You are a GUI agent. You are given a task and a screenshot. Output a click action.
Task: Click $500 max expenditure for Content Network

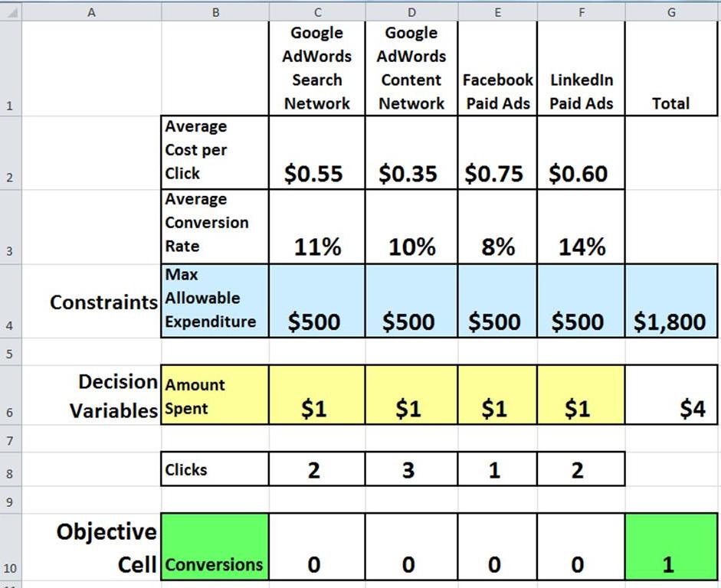(411, 302)
